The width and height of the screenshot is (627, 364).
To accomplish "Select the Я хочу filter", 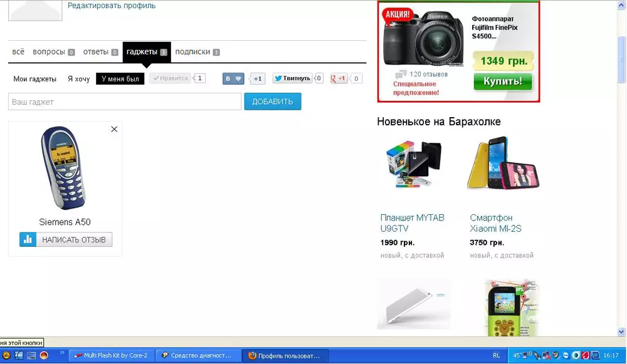I will point(79,79).
